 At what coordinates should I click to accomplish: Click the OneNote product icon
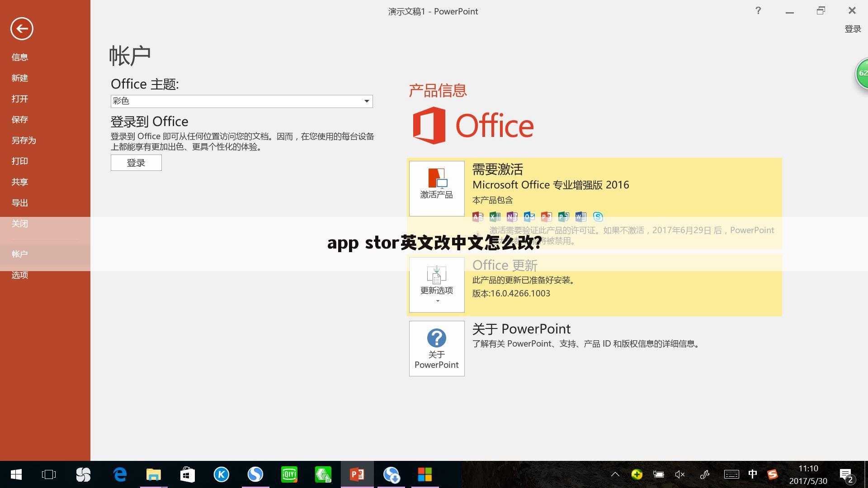pos(512,217)
